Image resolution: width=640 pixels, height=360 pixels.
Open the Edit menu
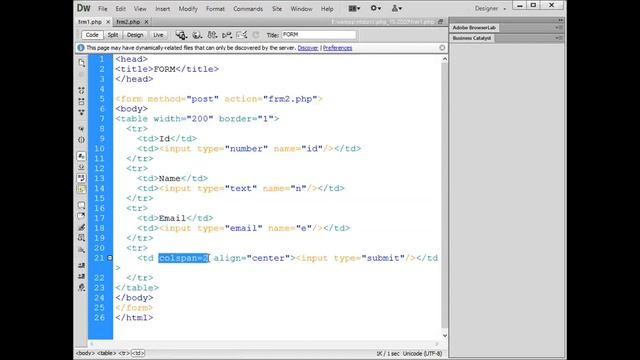click(x=120, y=9)
